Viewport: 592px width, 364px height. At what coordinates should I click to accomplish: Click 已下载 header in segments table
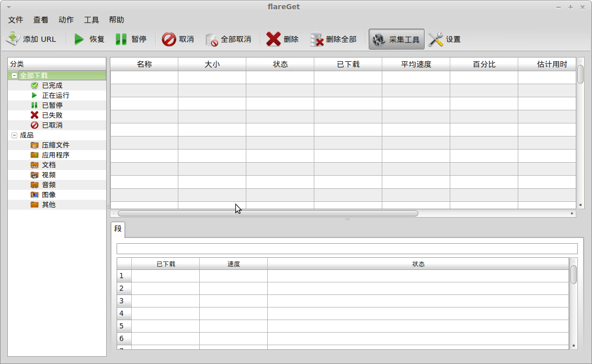[166, 264]
